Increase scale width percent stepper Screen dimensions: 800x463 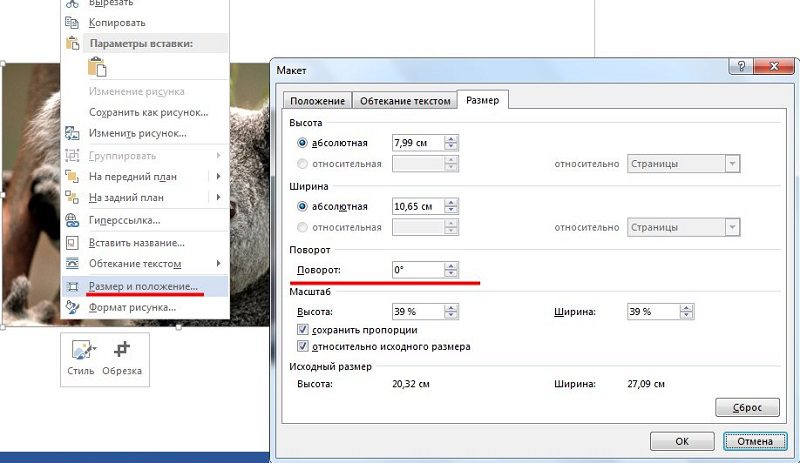(686, 308)
